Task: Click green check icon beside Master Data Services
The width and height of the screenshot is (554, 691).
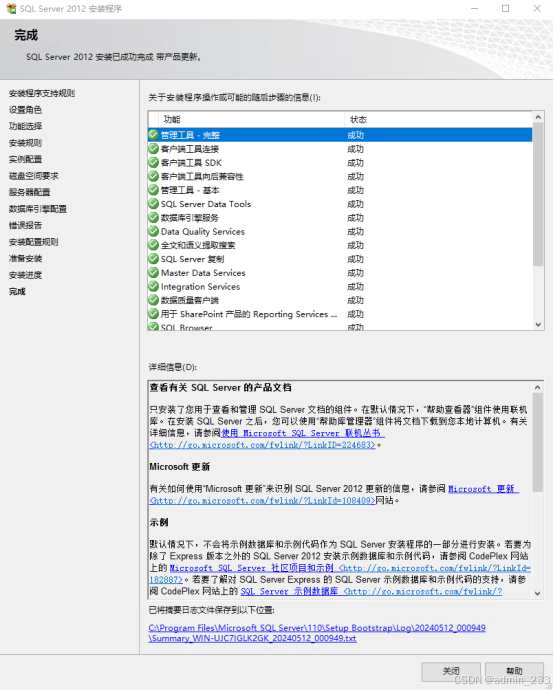Action: [153, 272]
